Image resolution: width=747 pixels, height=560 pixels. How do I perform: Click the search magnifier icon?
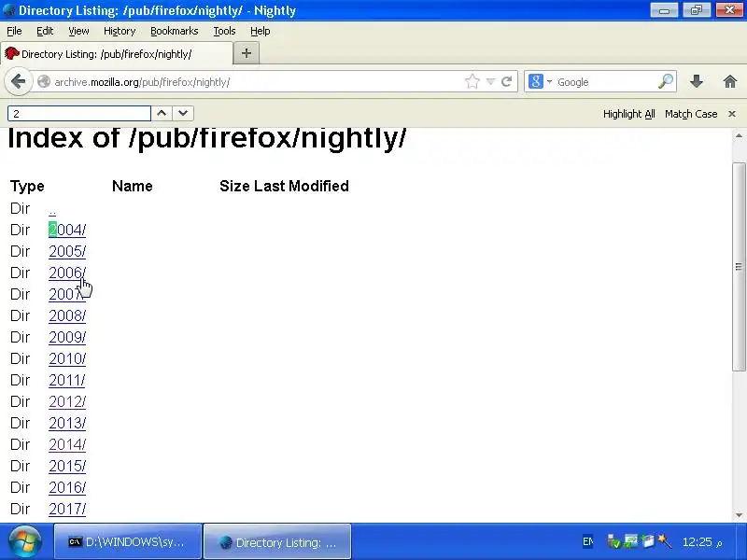point(666,81)
